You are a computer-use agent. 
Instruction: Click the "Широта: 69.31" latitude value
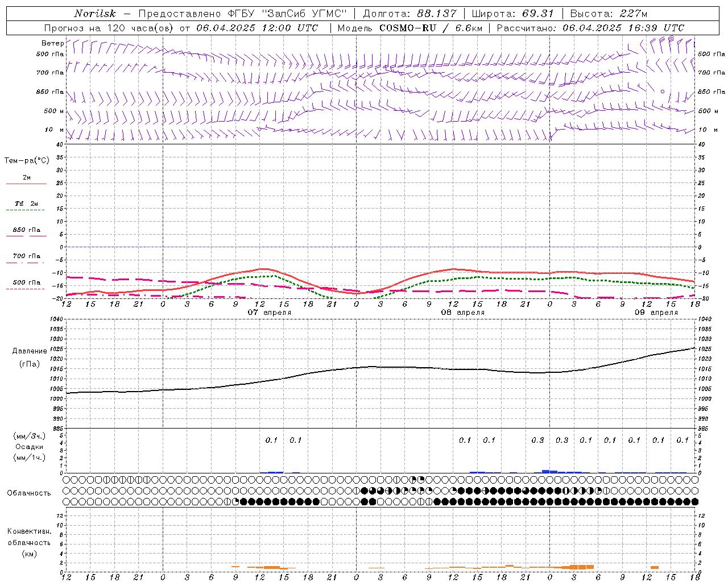(x=511, y=14)
